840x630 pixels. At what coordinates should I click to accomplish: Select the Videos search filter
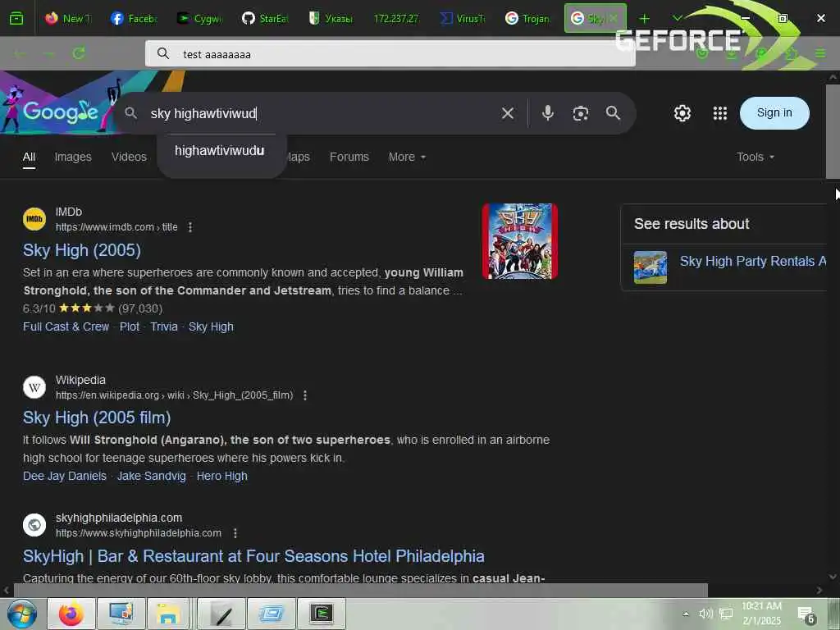pos(129,157)
